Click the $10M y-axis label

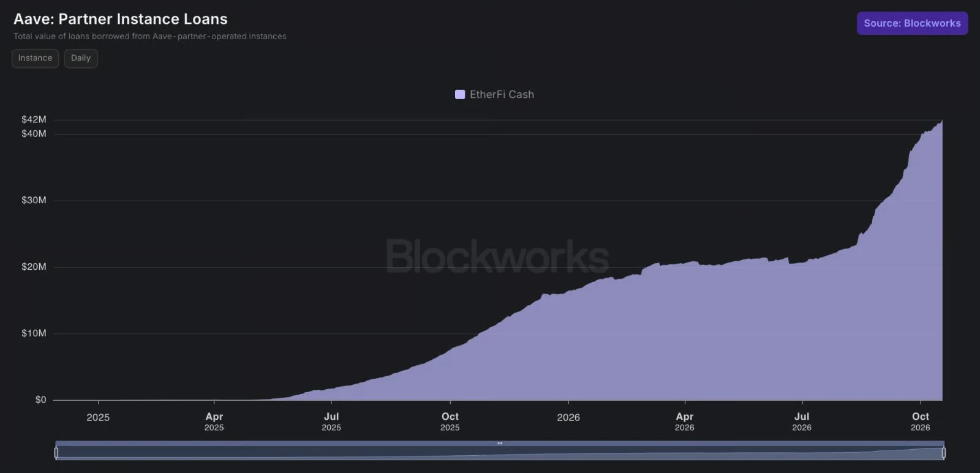pos(34,333)
